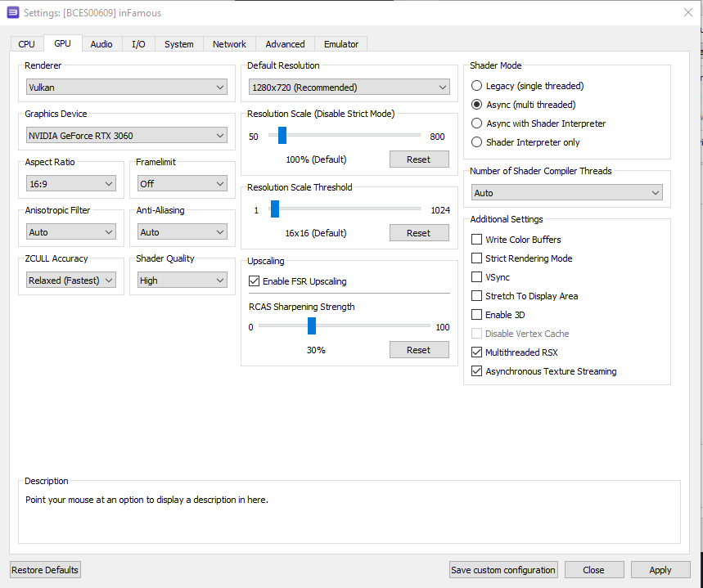Expand Number of Shader Compiler Threads dropdown

pyautogui.click(x=566, y=193)
